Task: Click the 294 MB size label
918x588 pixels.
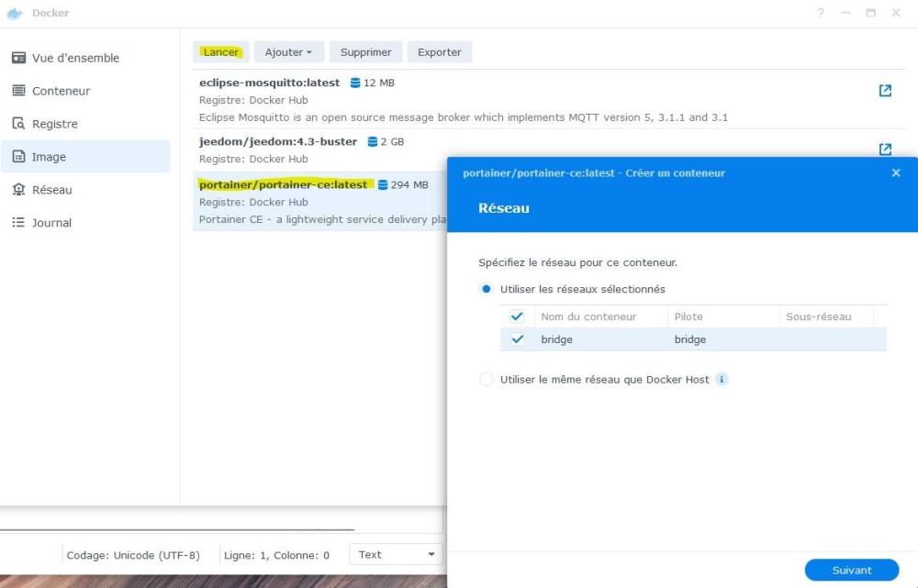Action: (409, 185)
